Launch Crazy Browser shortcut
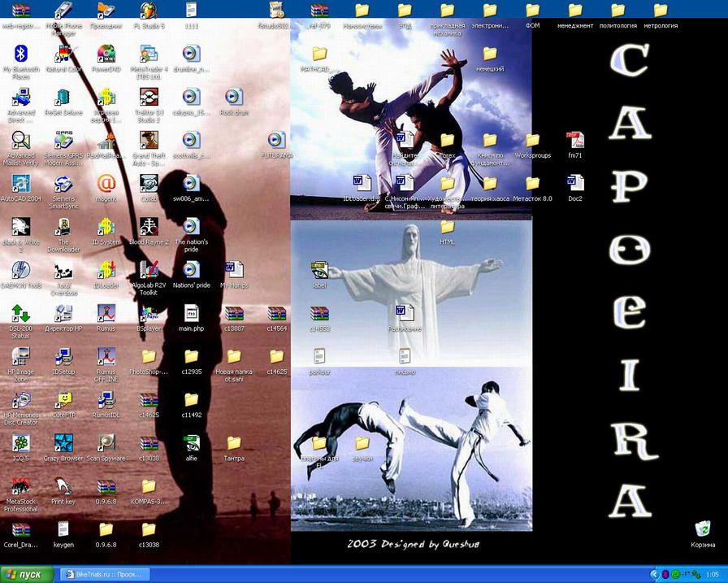This screenshot has height=583, width=728. click(63, 444)
